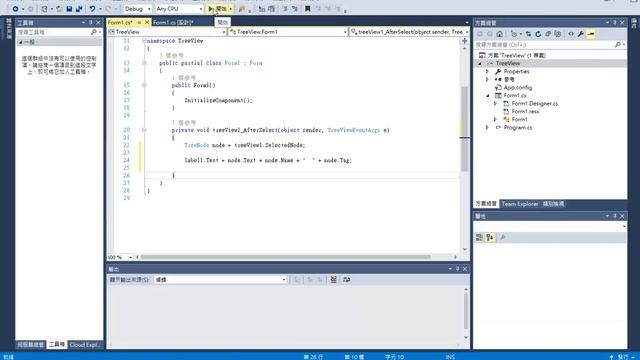Select the solution 'TreeView' root node
Image resolution: width=640 pixels, height=360 pixels.
click(x=516, y=55)
